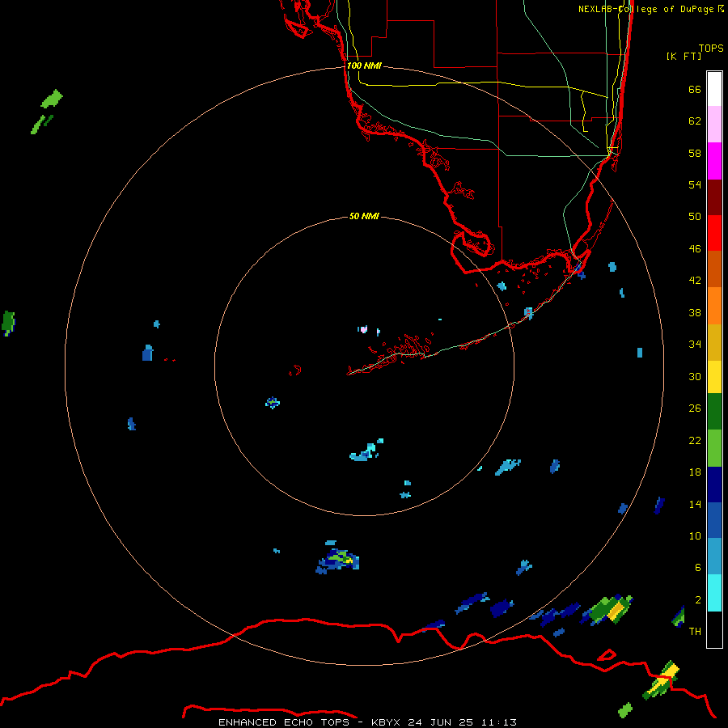Select the bright red legend swatch
The width and height of the screenshot is (728, 728).
(x=714, y=233)
